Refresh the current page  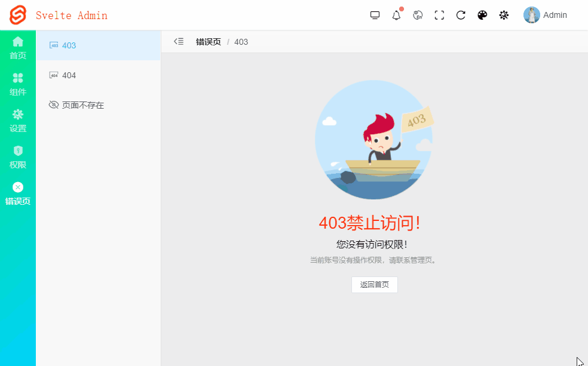click(461, 15)
